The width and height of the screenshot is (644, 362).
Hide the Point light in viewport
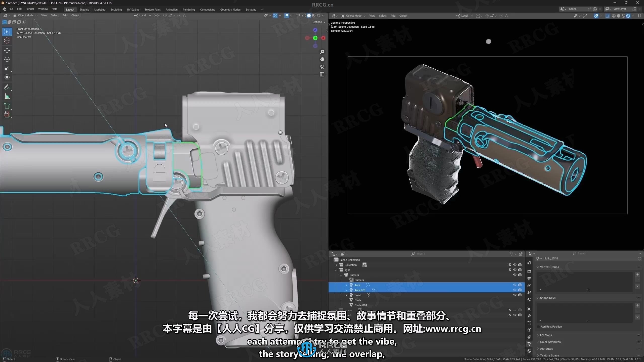point(515,295)
